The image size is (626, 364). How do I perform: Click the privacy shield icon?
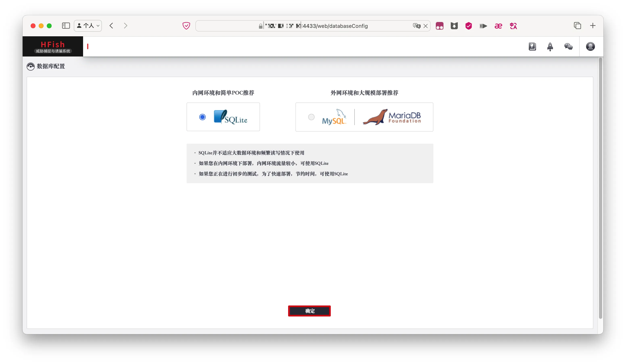pyautogui.click(x=186, y=26)
